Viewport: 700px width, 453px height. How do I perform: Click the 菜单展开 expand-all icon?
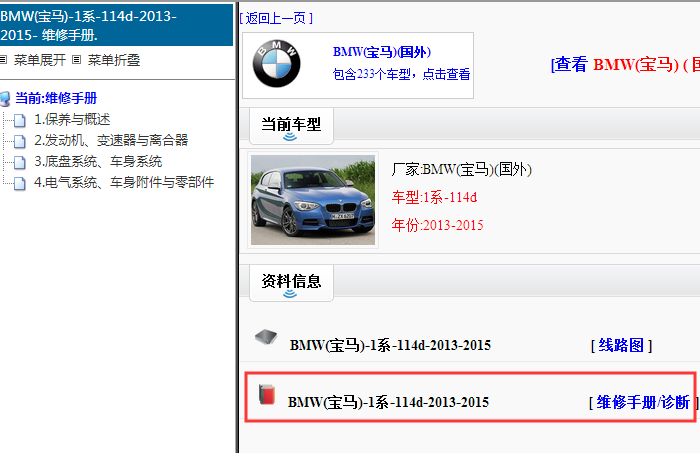click(x=4, y=59)
